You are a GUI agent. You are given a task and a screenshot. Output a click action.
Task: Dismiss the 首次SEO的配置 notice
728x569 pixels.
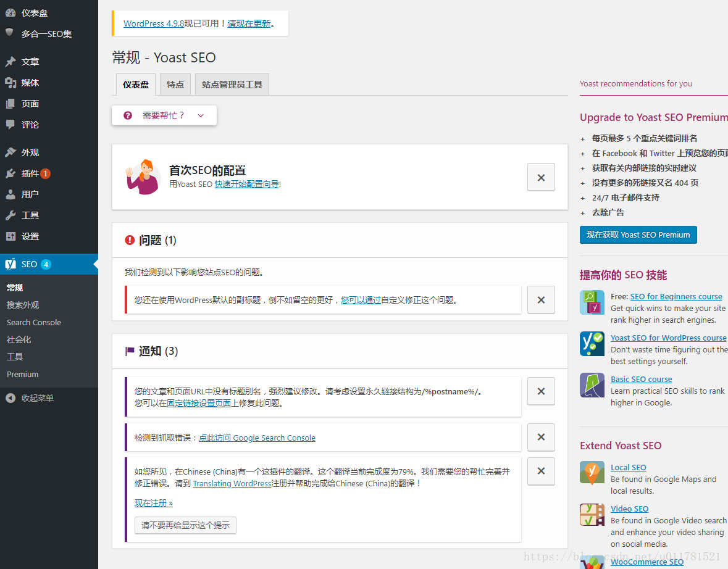click(x=541, y=177)
